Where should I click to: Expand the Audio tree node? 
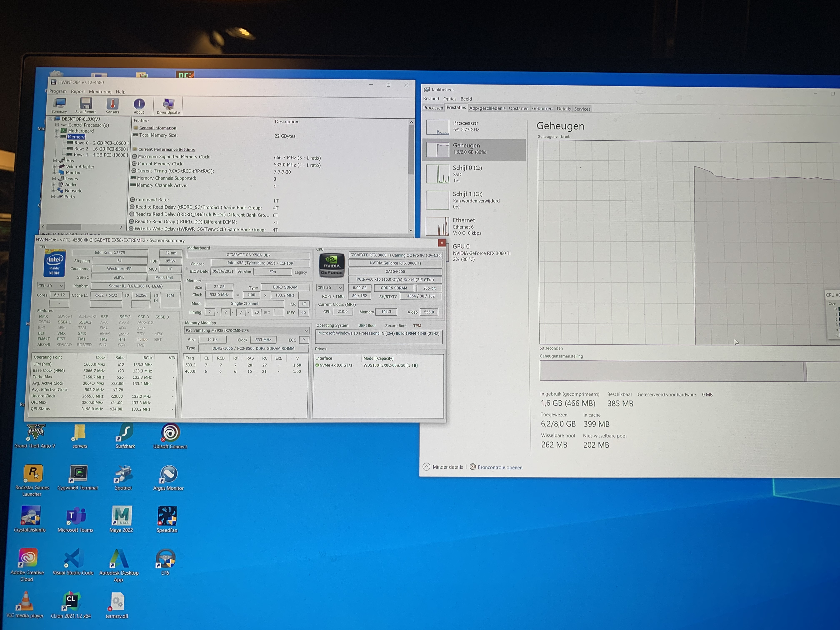[x=54, y=185]
